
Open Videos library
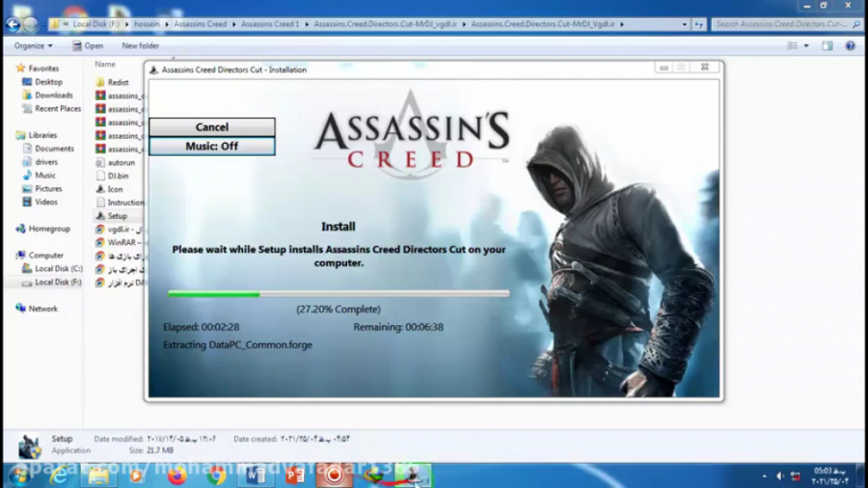tap(46, 202)
